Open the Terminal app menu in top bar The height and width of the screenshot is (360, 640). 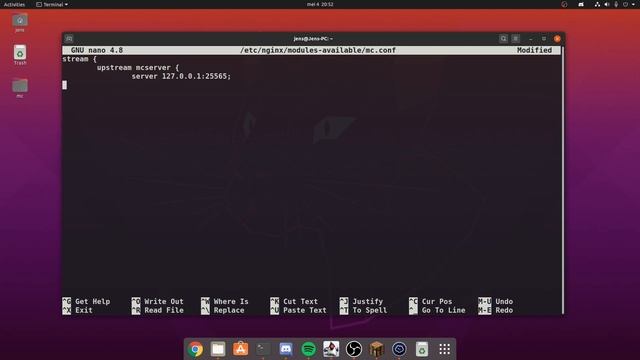click(52, 4)
